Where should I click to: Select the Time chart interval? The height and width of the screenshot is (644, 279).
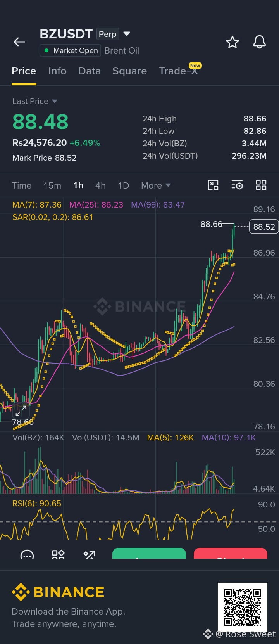point(22,185)
